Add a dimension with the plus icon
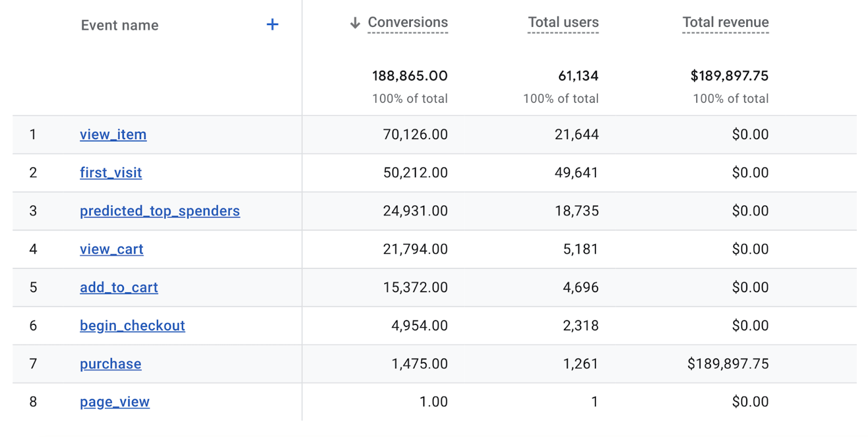868x437 pixels. click(x=272, y=24)
